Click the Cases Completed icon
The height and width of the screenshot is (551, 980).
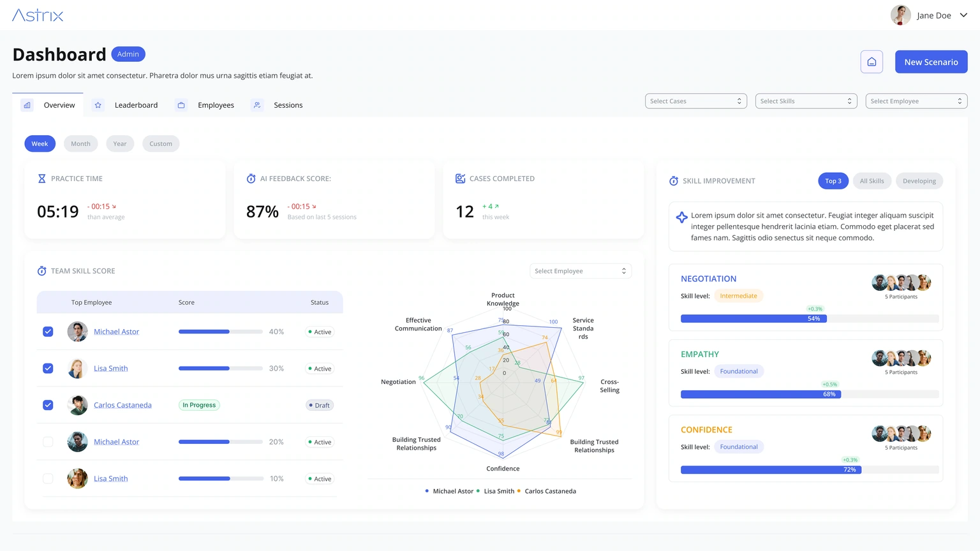pyautogui.click(x=460, y=179)
